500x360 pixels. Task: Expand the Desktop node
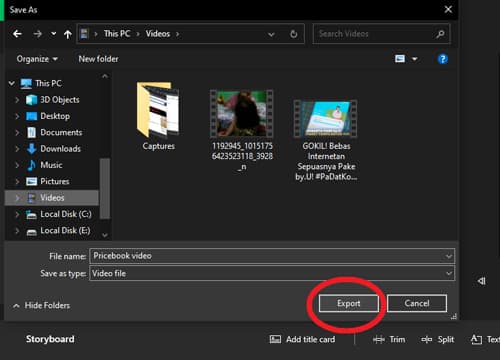pos(17,116)
